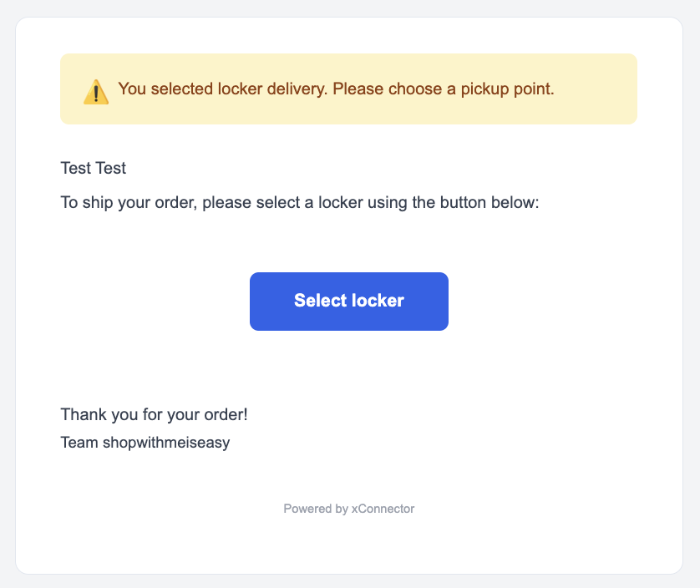This screenshot has width=700, height=588.
Task: Click the word 'xConnector' in the footer
Action: (383, 508)
